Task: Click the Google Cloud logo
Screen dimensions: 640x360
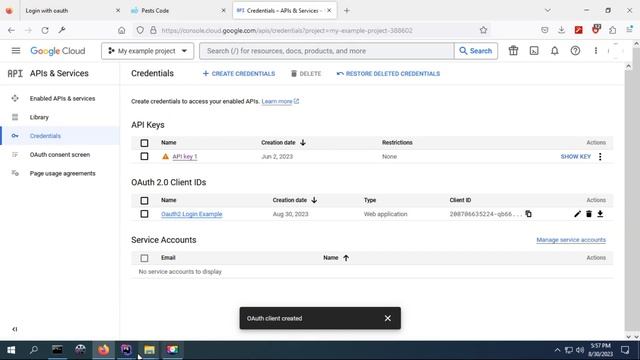Action: click(58, 51)
